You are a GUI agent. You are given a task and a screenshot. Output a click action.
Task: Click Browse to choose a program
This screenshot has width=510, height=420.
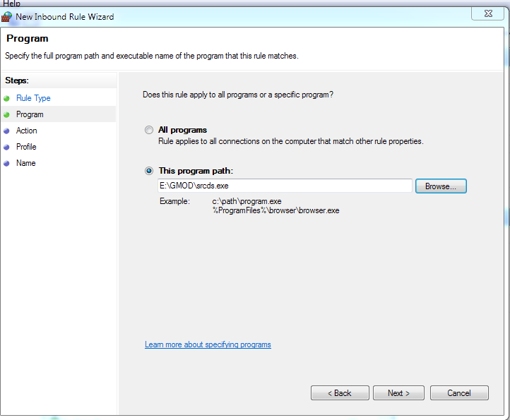441,186
